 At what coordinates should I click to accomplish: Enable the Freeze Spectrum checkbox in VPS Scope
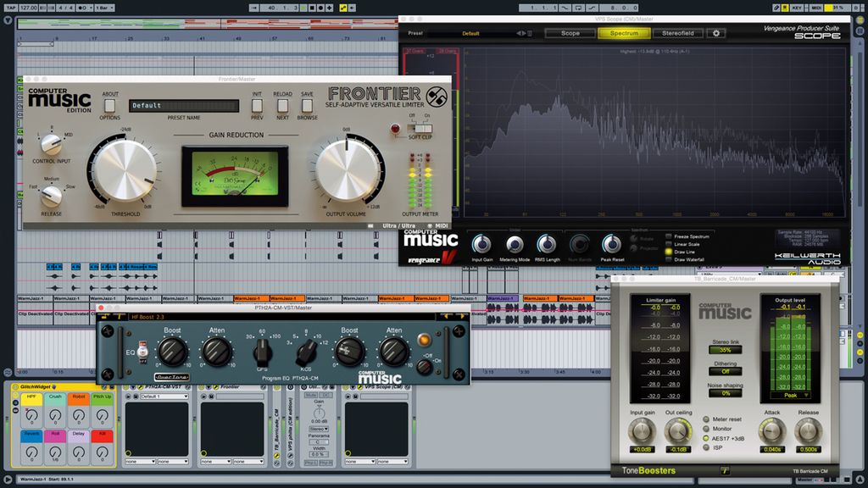667,237
